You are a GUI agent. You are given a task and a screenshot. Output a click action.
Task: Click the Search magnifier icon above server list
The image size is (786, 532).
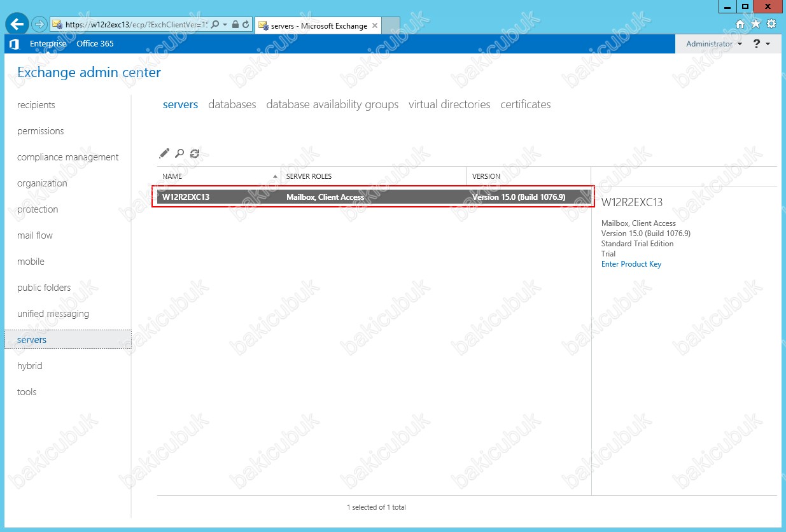pyautogui.click(x=179, y=153)
